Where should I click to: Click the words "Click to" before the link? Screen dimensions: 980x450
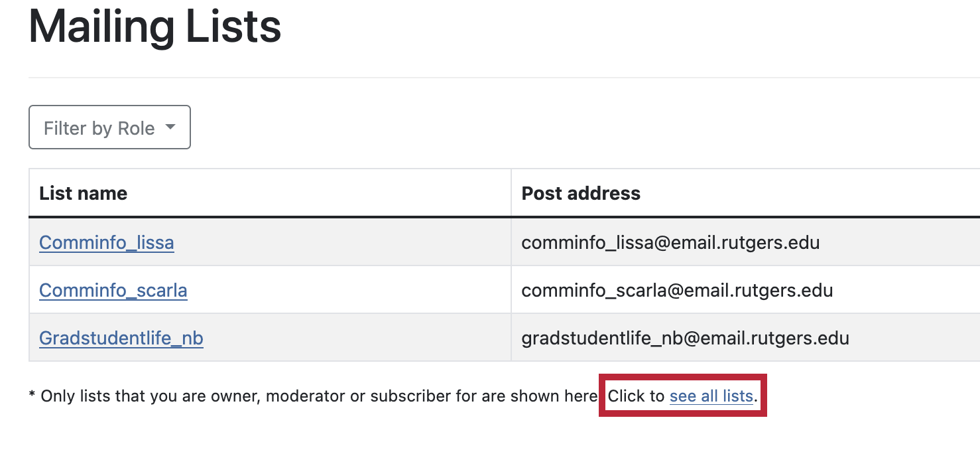point(636,396)
